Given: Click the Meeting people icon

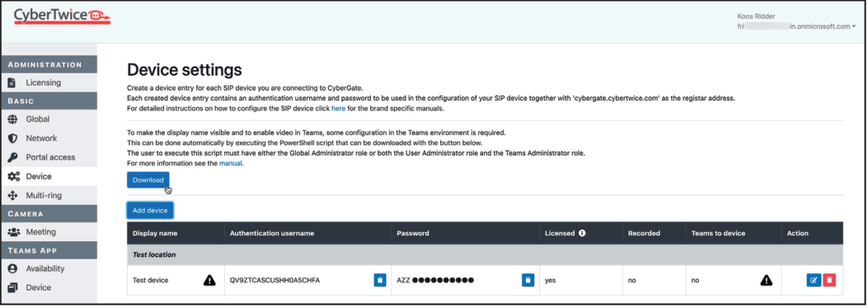Looking at the screenshot, I should pyautogui.click(x=13, y=232).
